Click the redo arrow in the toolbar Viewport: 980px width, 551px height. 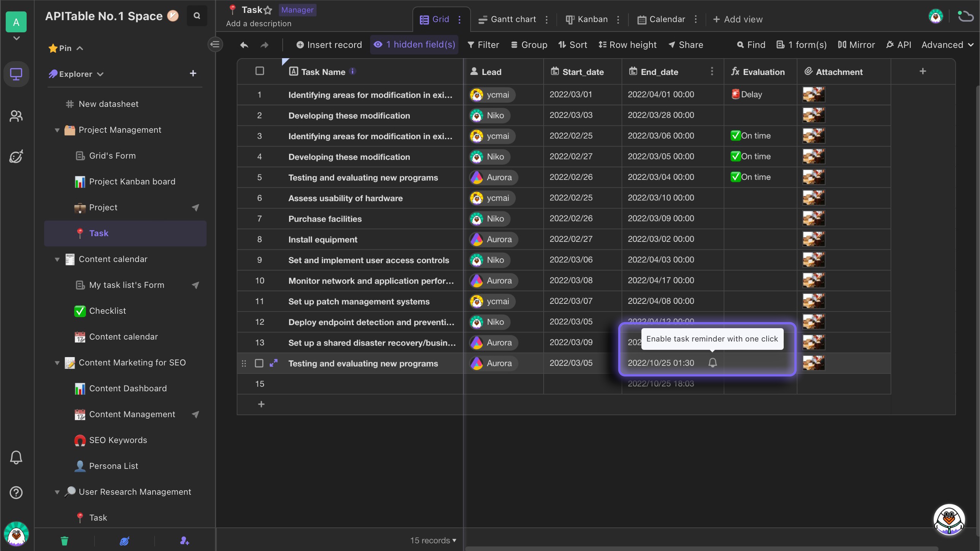pyautogui.click(x=264, y=45)
